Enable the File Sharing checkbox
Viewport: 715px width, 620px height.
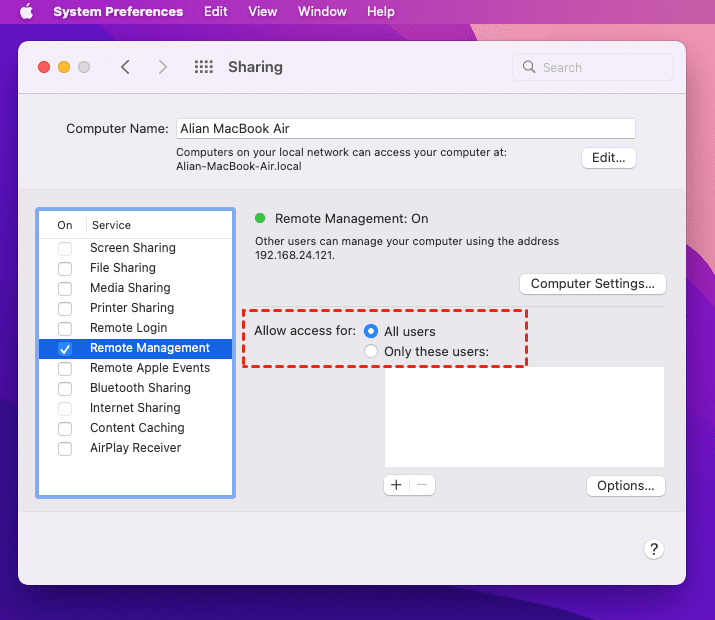point(65,268)
